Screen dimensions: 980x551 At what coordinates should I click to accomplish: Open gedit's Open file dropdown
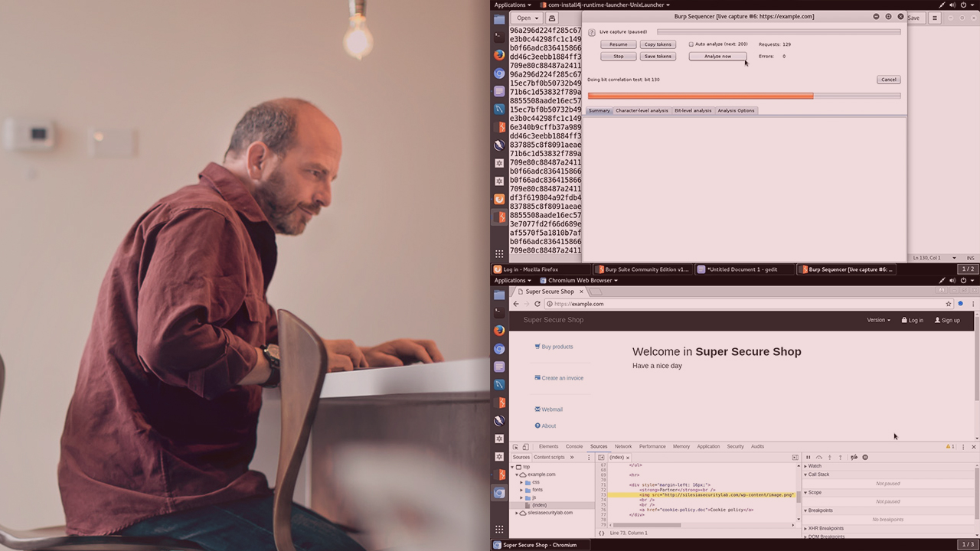pos(527,18)
